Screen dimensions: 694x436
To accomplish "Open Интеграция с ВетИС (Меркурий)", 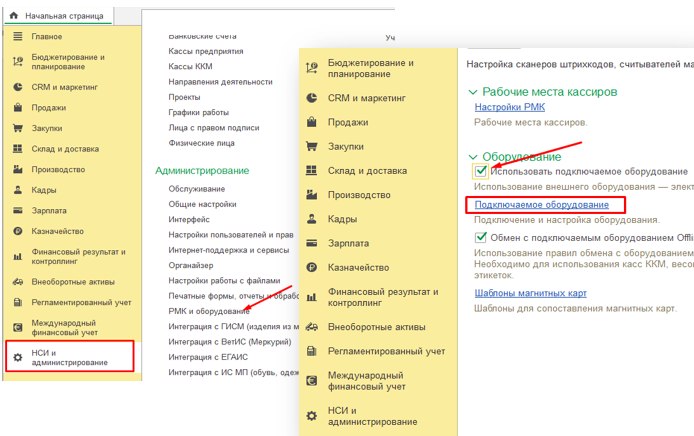I will coord(230,342).
